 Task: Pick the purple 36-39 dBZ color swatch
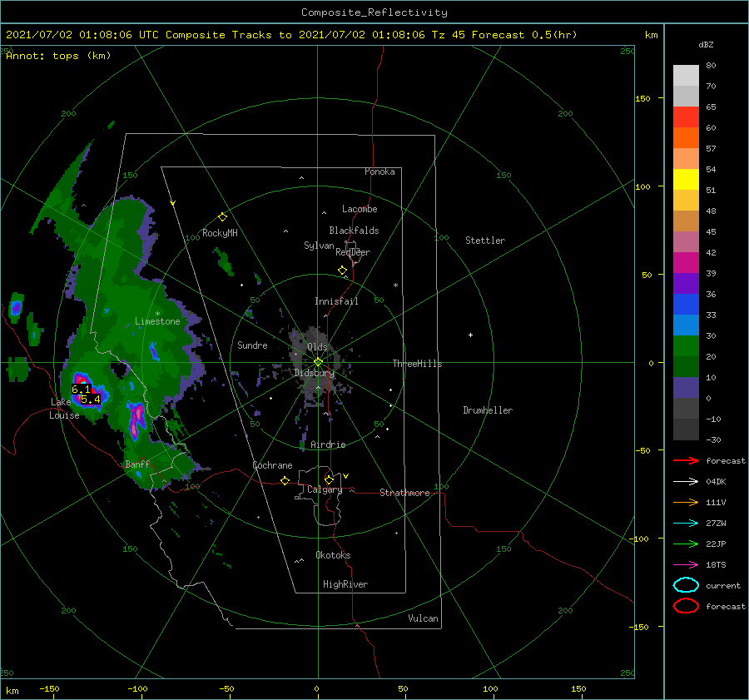pyautogui.click(x=686, y=283)
